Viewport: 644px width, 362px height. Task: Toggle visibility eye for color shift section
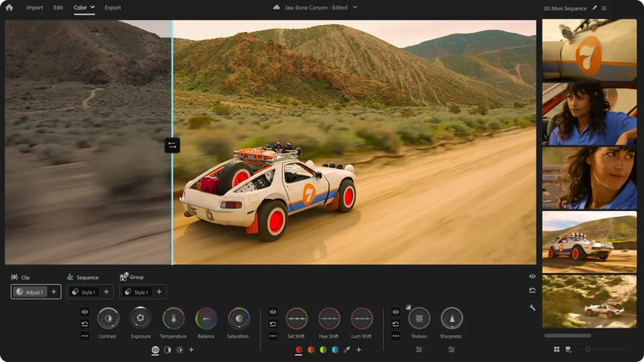(x=272, y=311)
